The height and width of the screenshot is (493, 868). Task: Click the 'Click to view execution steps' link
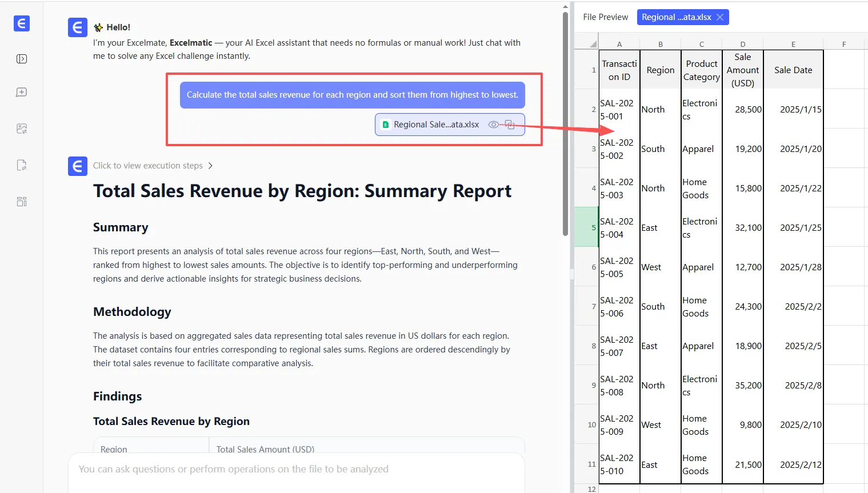tap(147, 166)
